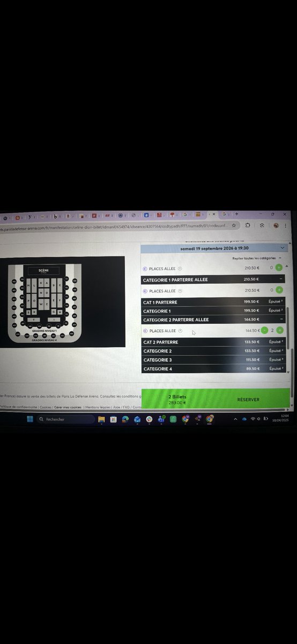
Task: Increase quantity for the 144.50 € PLACES ALLEE
Action: tap(280, 331)
